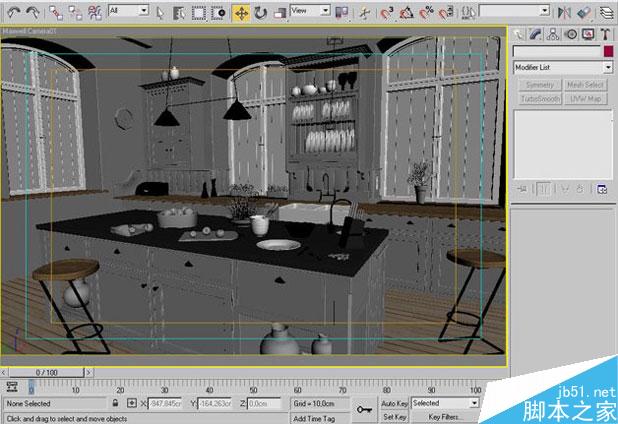Step time slider back with left arrow

4,372
